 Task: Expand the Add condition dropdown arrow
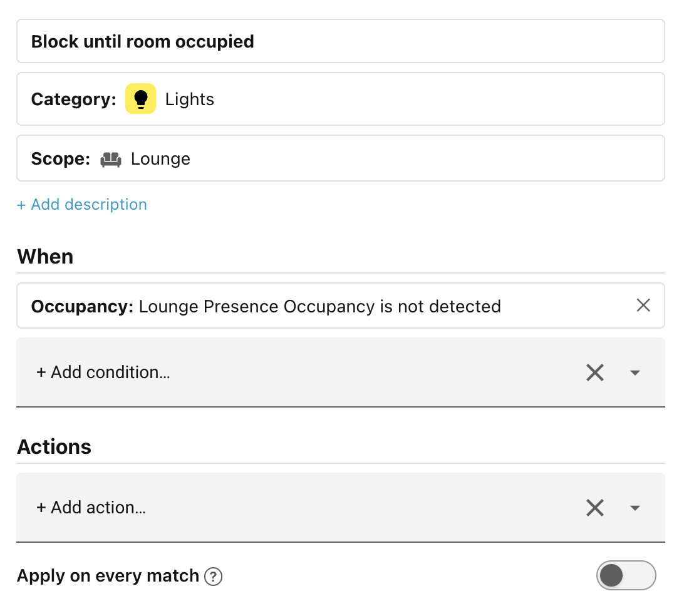[x=635, y=372]
